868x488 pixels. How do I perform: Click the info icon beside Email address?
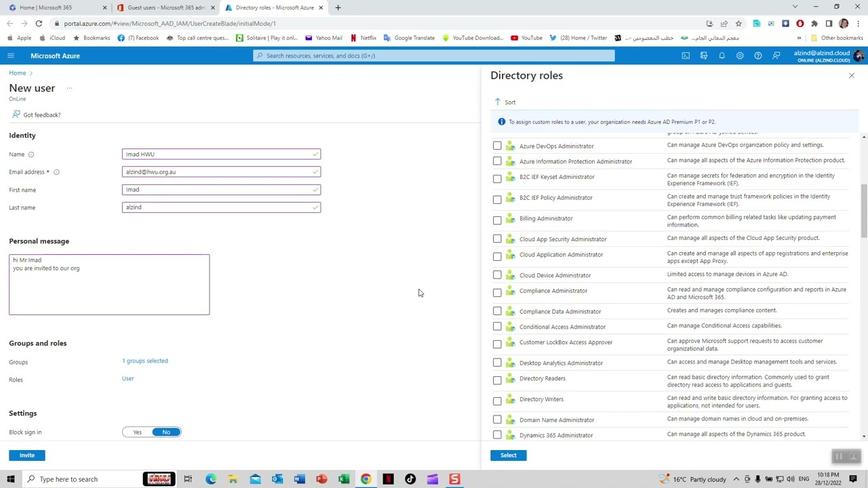(56, 172)
